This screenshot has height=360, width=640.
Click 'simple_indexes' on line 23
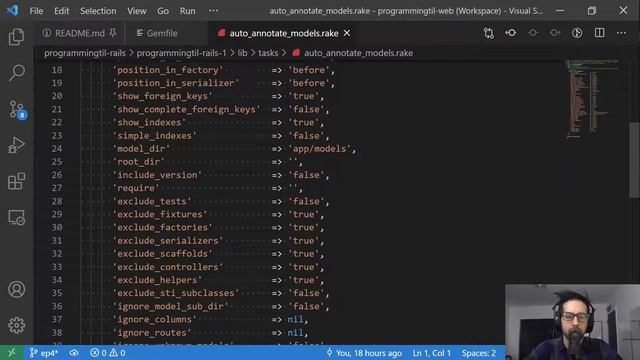tap(155, 136)
